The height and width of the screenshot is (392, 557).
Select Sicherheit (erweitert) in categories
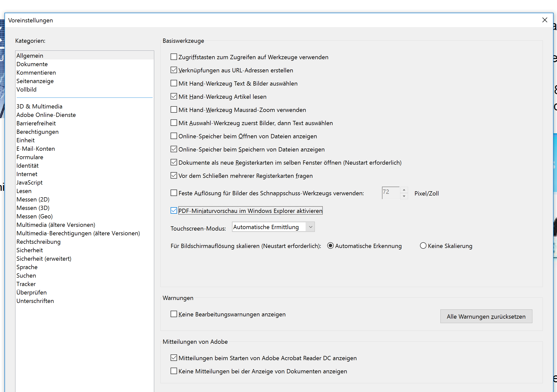pyautogui.click(x=44, y=259)
